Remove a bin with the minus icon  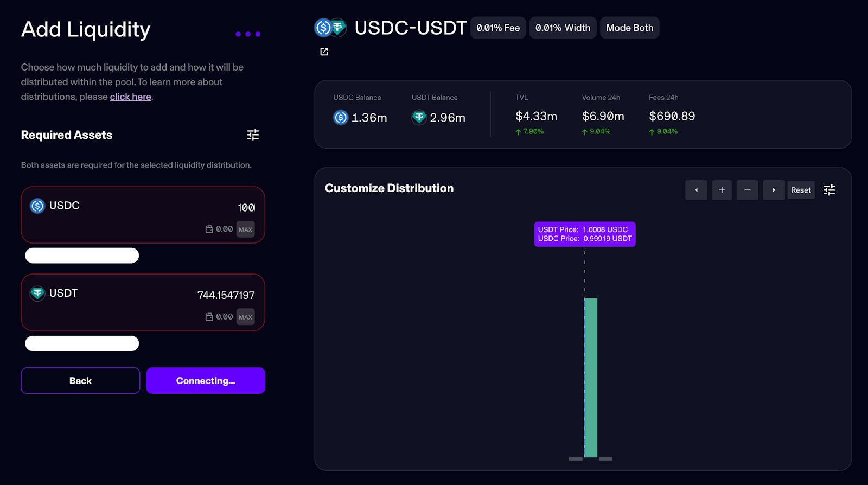pos(748,190)
